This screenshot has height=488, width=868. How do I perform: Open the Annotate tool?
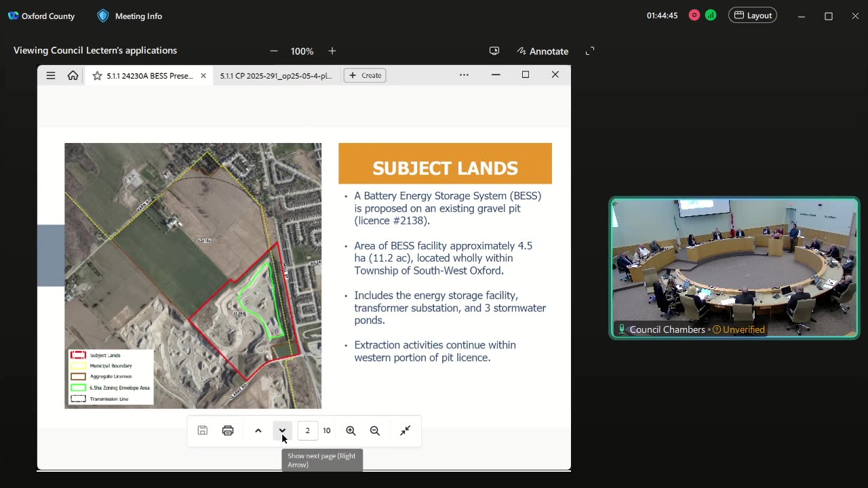542,51
